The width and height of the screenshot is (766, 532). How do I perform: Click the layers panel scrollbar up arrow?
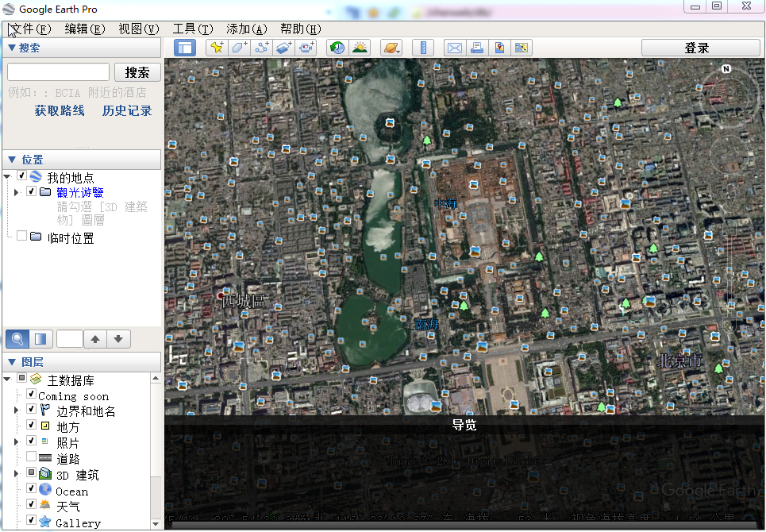[156, 378]
